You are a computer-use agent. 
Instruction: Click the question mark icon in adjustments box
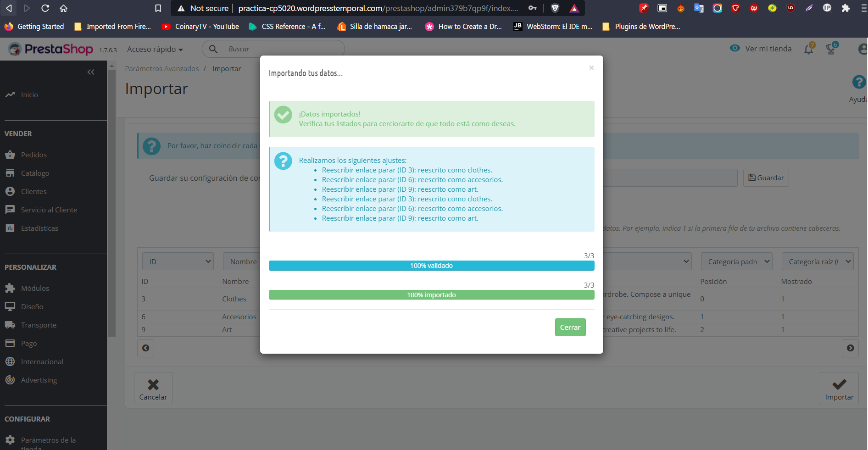pos(283,161)
